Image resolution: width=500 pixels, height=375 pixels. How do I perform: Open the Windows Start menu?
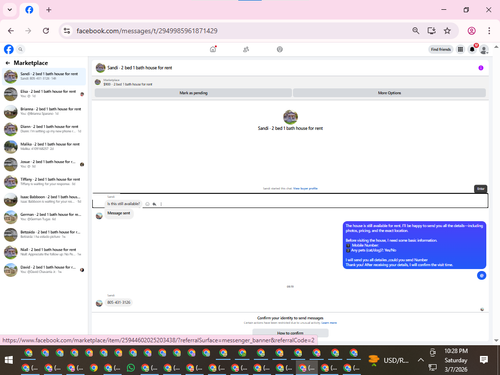[9, 360]
